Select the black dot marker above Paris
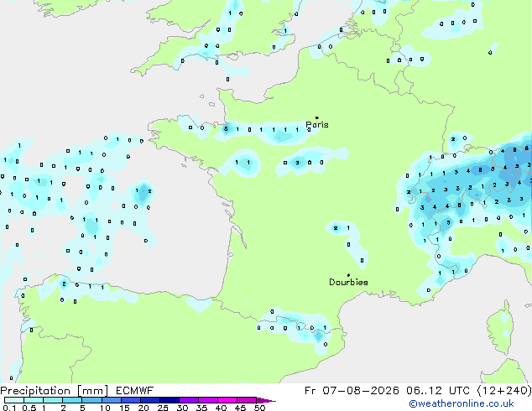 317,117
